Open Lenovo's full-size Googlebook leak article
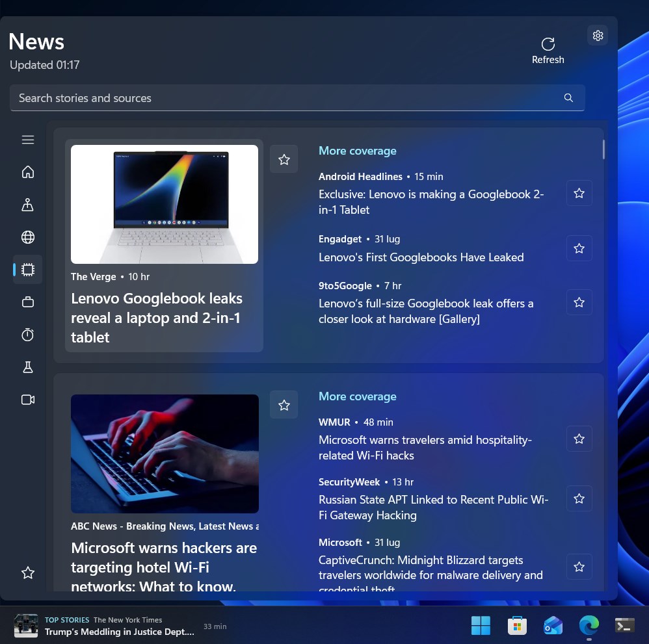 pos(426,311)
